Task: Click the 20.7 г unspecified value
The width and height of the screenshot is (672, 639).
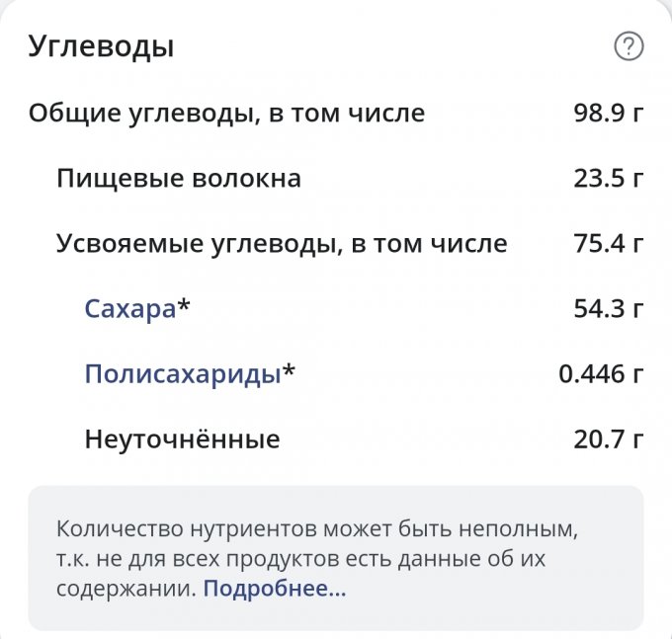Action: pos(608,439)
